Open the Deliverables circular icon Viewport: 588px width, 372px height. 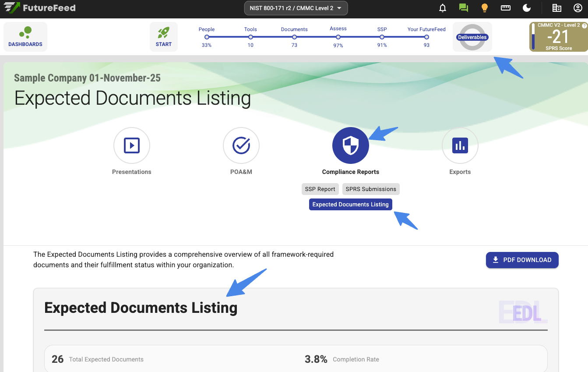pyautogui.click(x=472, y=37)
